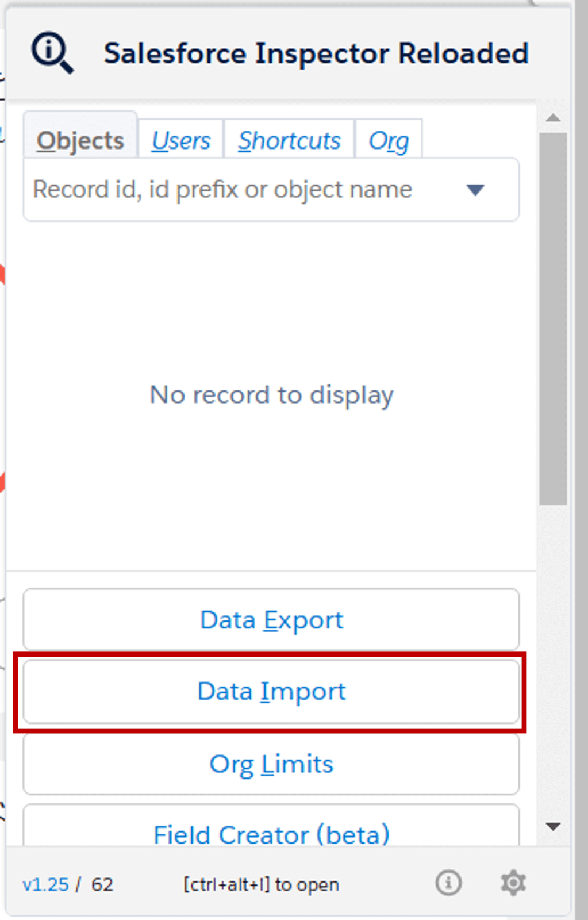Click the info icon in the footer
Viewport: 588px width, 920px height.
pos(449,883)
